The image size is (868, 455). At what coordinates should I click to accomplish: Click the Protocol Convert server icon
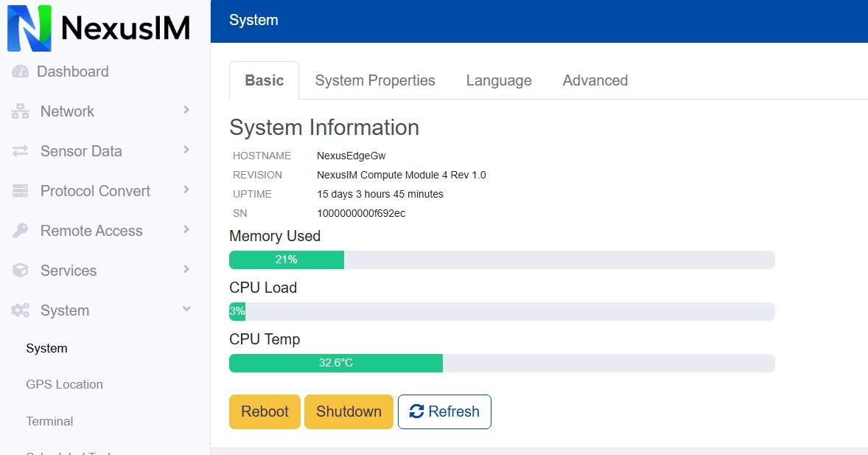pos(21,191)
